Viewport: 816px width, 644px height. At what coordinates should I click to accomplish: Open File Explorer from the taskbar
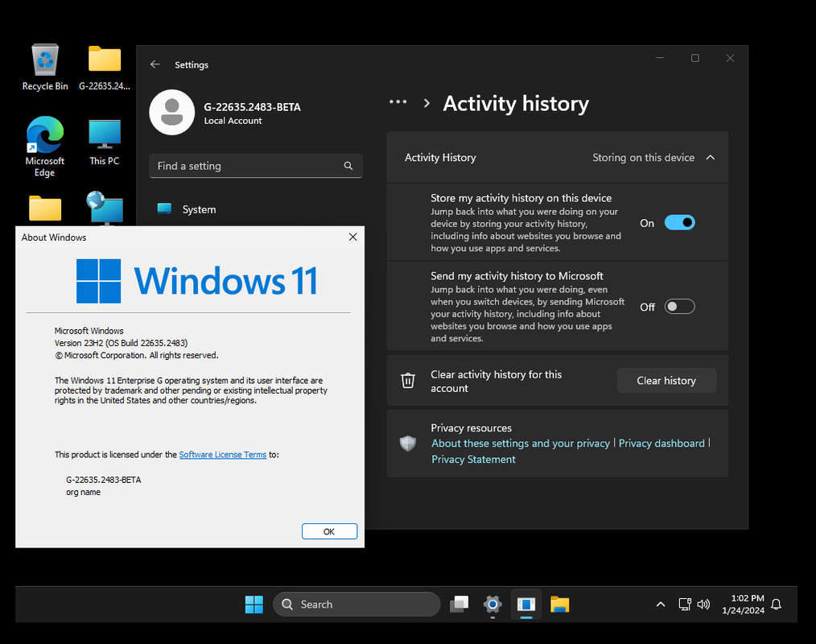click(560, 605)
